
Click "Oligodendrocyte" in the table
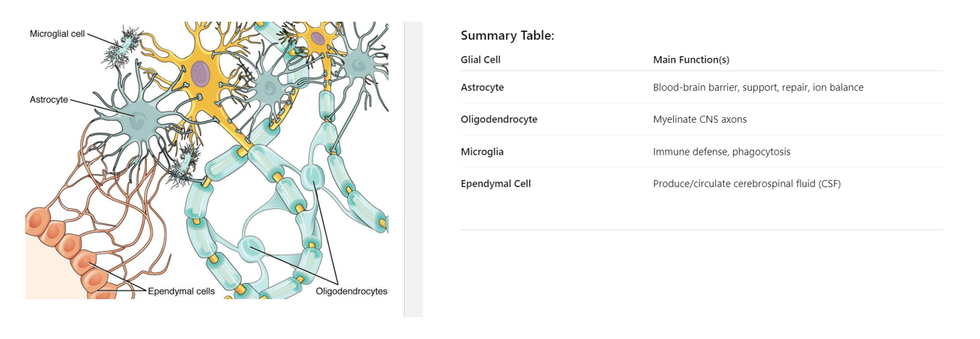(x=499, y=119)
